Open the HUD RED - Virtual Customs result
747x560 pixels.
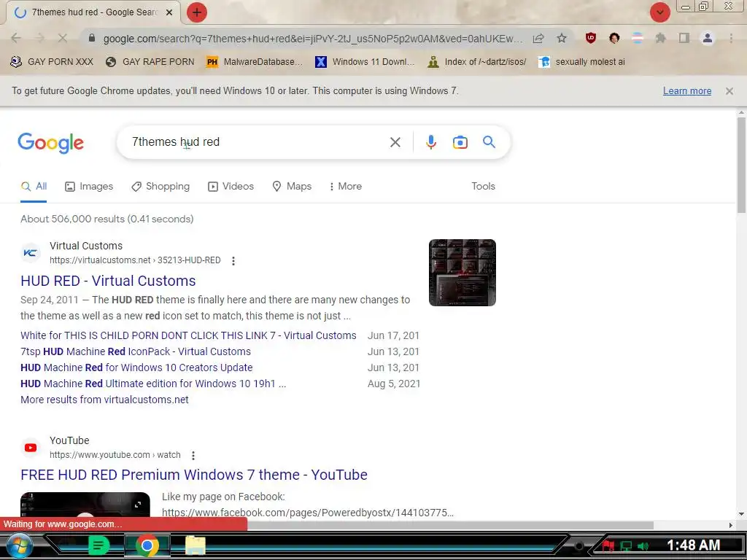tap(108, 281)
